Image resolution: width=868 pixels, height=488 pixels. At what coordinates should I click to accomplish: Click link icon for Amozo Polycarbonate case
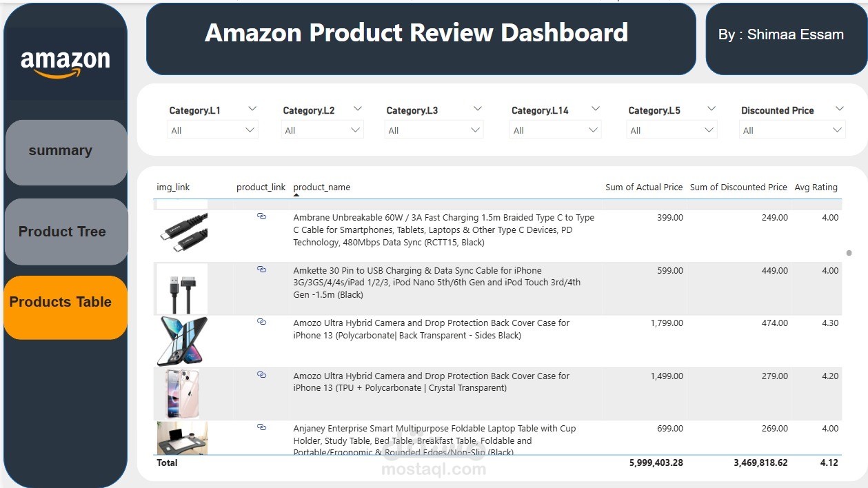pos(261,322)
